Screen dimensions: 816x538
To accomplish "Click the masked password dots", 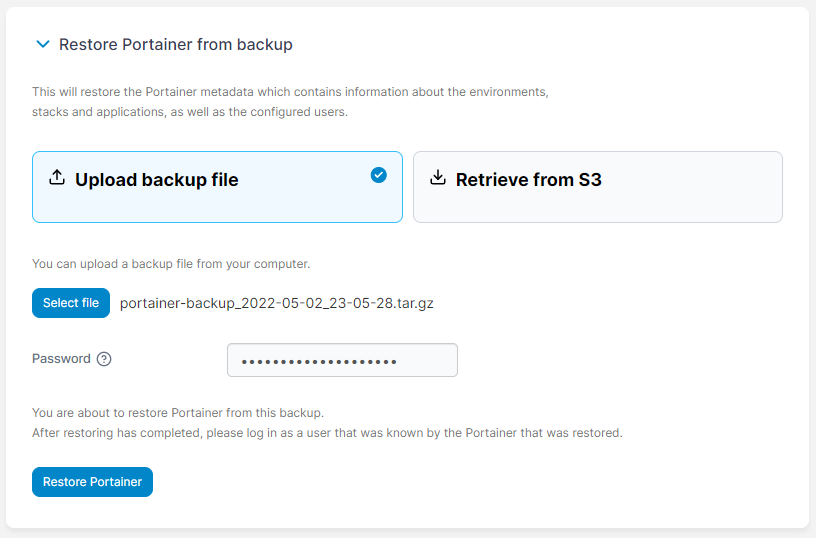I will pyautogui.click(x=319, y=361).
